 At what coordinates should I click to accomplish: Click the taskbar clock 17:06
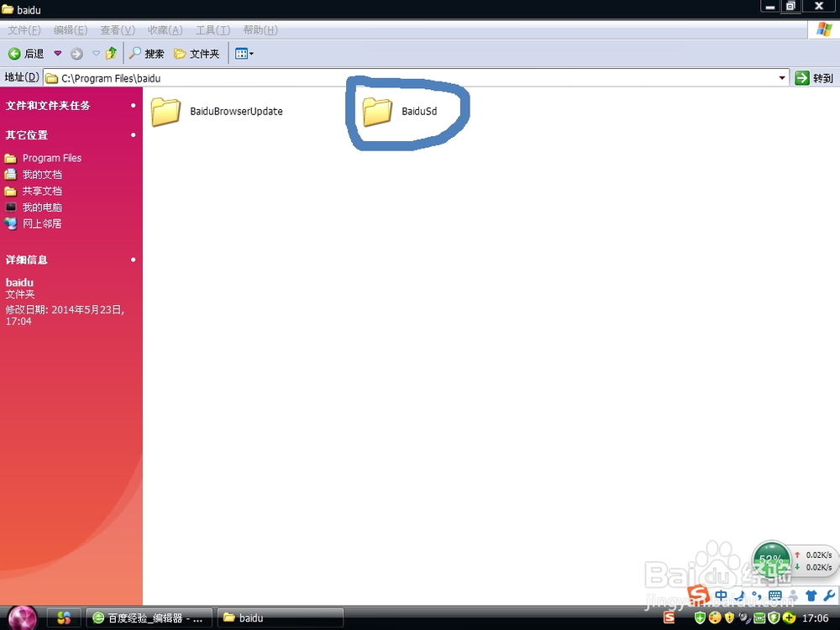[x=816, y=618]
